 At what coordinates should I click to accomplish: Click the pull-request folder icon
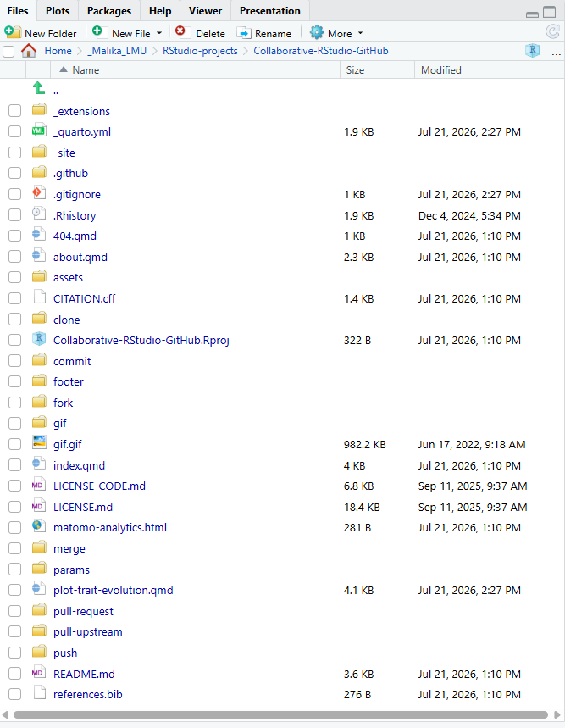coord(40,609)
